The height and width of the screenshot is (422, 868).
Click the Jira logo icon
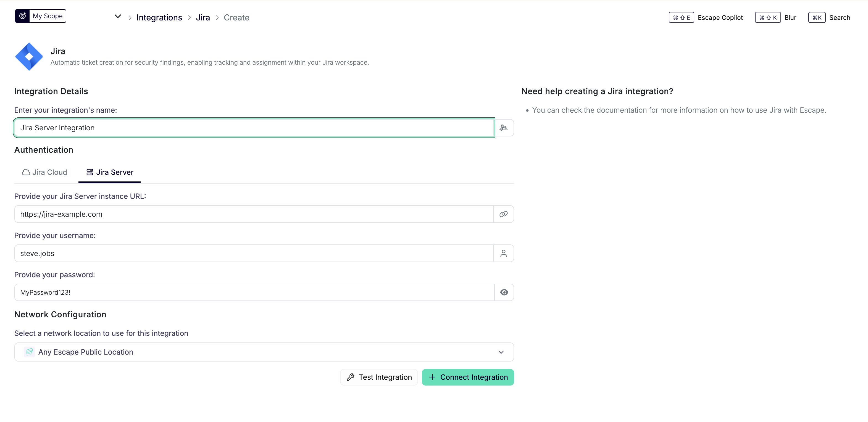pyautogui.click(x=29, y=56)
